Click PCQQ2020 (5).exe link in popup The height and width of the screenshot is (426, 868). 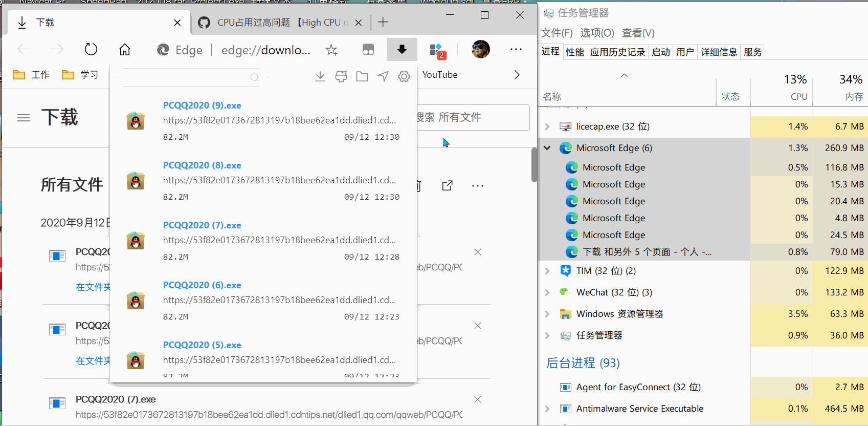point(202,345)
